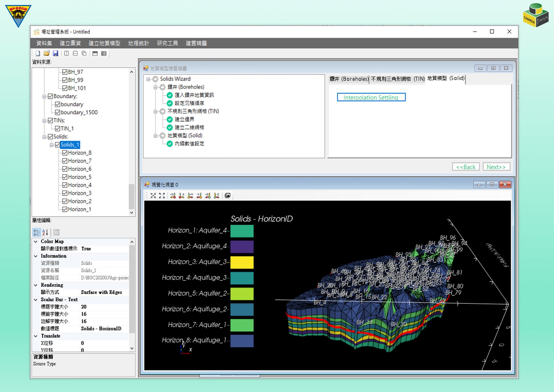Screen dimensions: 554x392
Task: Click property grid scrollbar down arrow
Action: click(x=132, y=348)
